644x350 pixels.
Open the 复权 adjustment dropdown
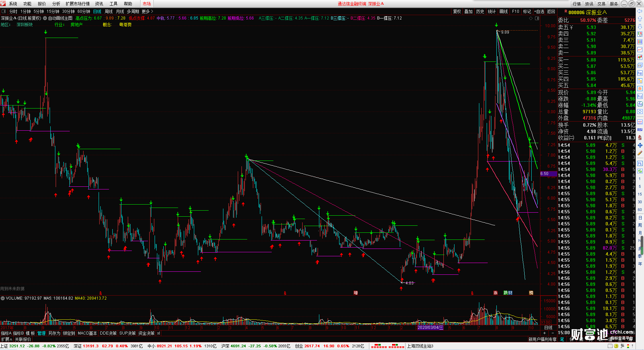457,11
